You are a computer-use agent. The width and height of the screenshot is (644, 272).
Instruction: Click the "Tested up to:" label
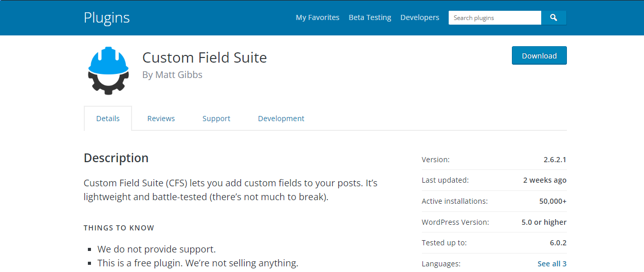pos(444,243)
